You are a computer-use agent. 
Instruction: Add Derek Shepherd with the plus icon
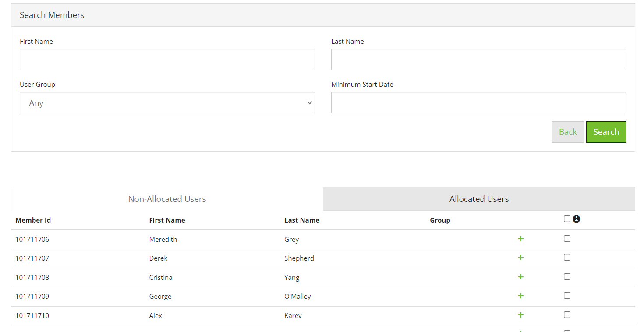pyautogui.click(x=520, y=258)
